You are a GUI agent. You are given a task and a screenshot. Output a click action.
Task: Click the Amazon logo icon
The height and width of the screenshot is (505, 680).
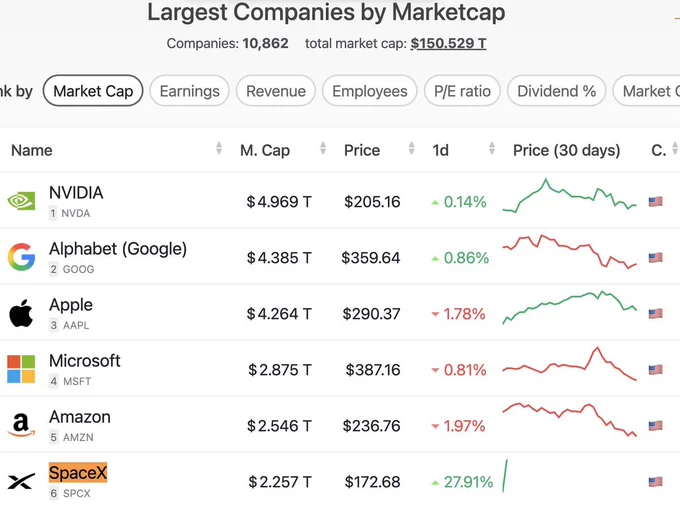[x=21, y=425]
